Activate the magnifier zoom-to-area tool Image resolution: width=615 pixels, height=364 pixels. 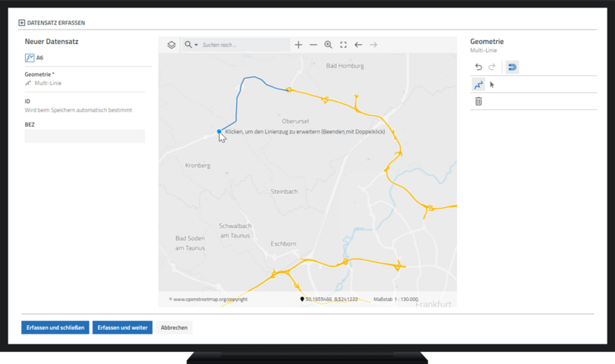(328, 45)
